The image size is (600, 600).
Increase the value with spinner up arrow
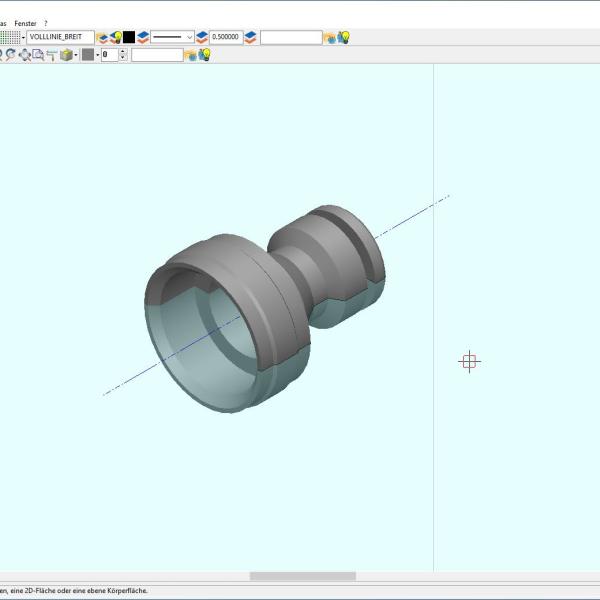click(123, 51)
